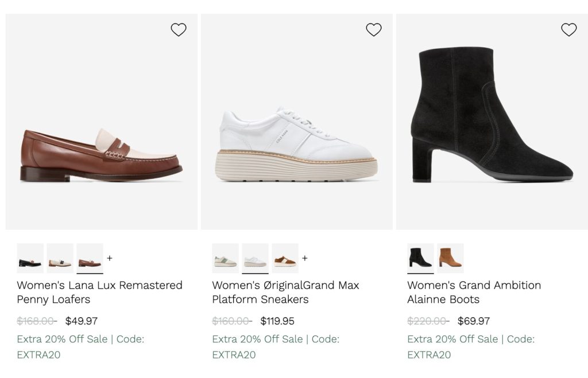Screen dimensions: 588x378
Task: Click the white platform sneaker image
Action: click(297, 146)
